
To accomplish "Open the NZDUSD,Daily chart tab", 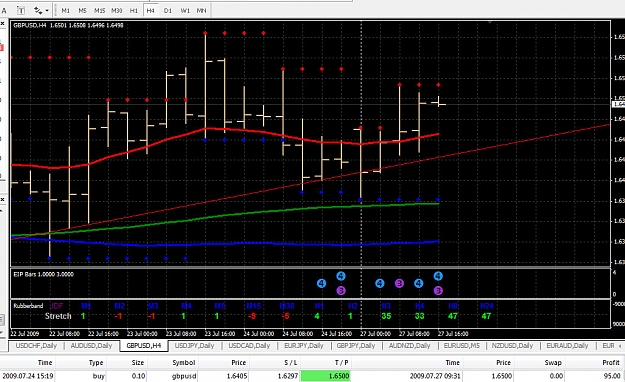I will tap(512, 346).
